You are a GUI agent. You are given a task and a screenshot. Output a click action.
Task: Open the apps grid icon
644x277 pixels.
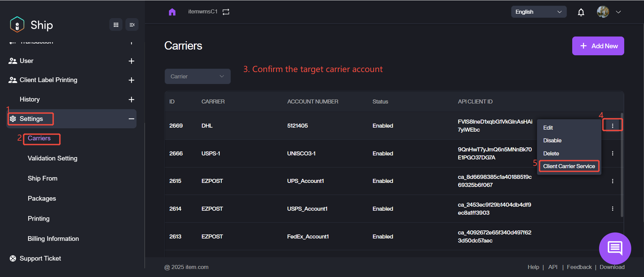point(116,25)
